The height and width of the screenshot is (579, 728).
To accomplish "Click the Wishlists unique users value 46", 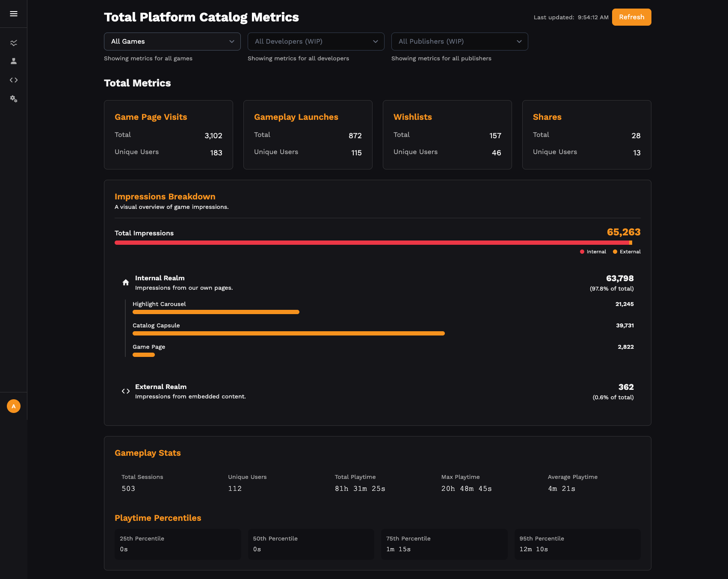I will point(497,153).
